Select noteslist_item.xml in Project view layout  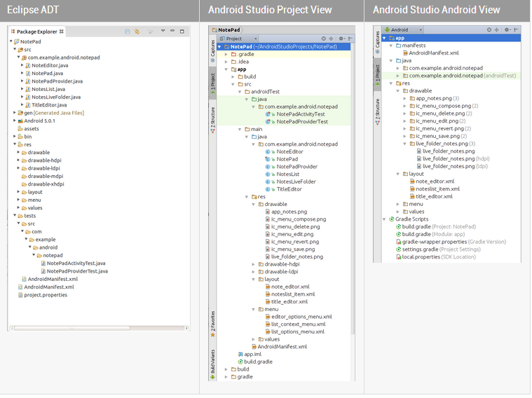coord(293,294)
